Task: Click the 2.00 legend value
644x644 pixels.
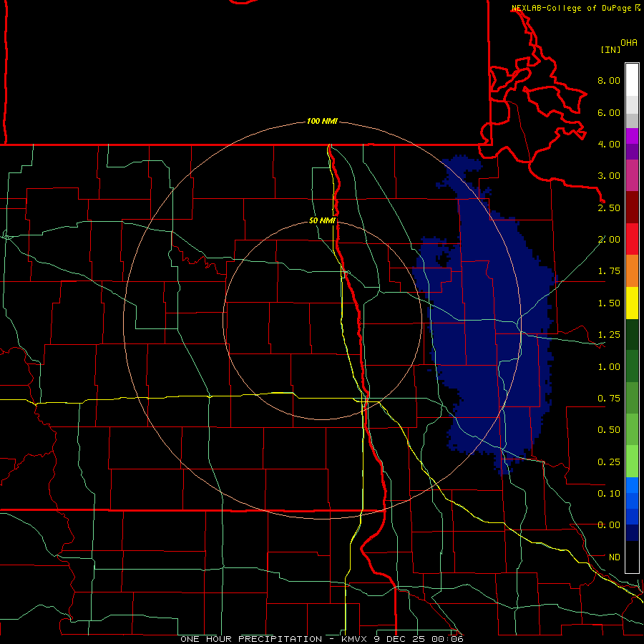Action: (609, 240)
